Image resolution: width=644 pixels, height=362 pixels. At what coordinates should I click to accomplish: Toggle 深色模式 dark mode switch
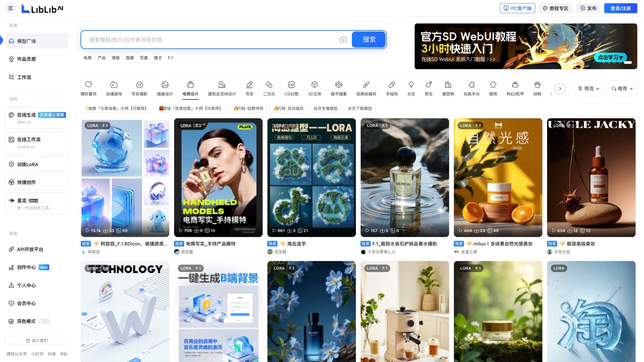tap(44, 321)
